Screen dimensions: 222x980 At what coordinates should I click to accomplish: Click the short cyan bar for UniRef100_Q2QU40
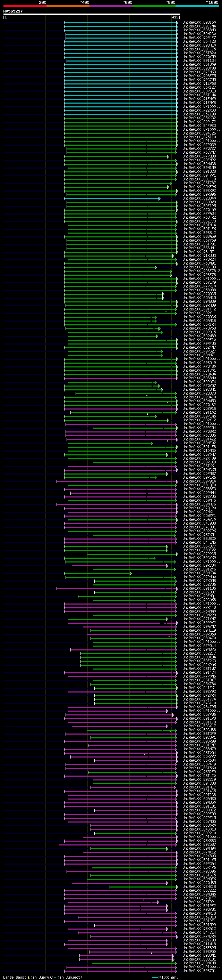click(112, 199)
